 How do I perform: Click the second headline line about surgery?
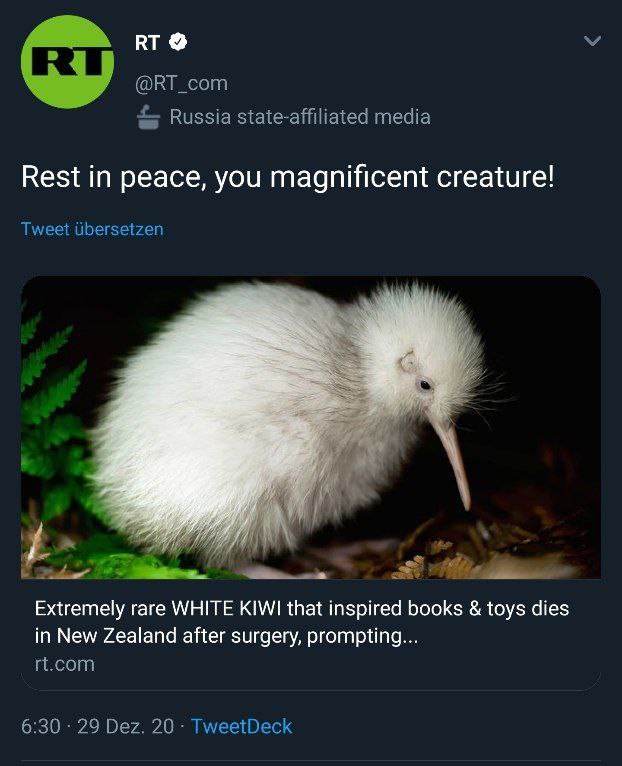point(226,636)
